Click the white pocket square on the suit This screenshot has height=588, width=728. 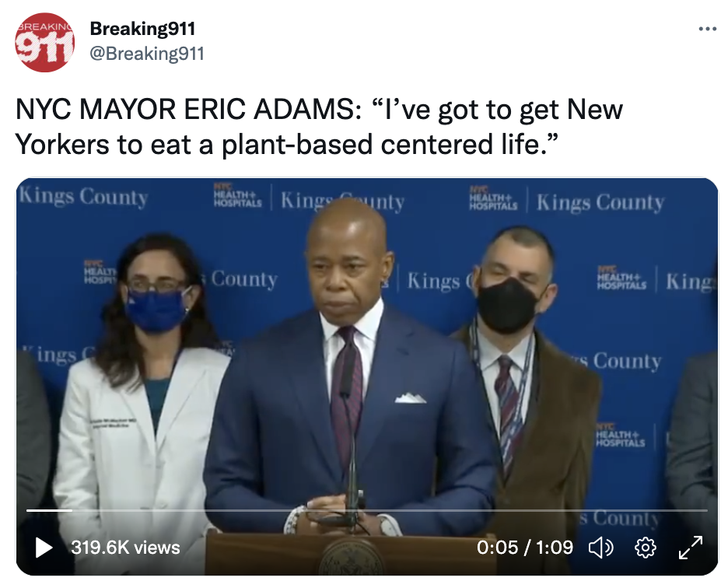click(x=411, y=397)
